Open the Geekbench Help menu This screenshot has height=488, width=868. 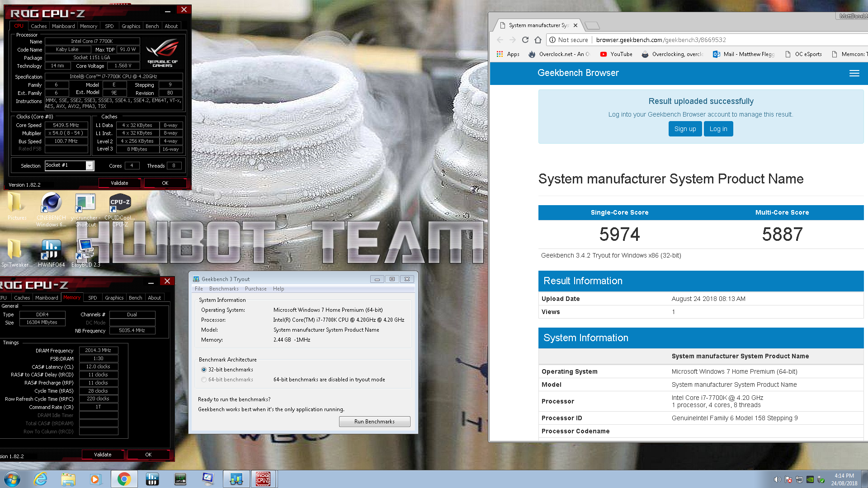coord(278,289)
